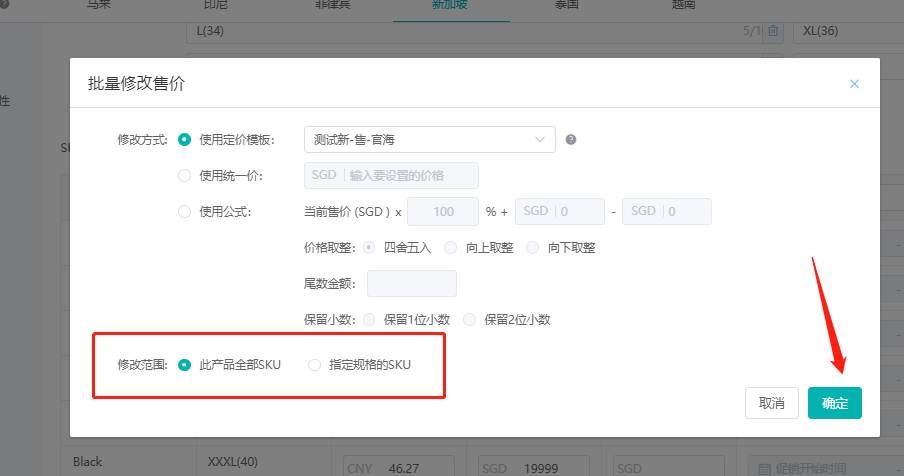
Task: Click the 尾数金额 input field
Action: click(411, 284)
